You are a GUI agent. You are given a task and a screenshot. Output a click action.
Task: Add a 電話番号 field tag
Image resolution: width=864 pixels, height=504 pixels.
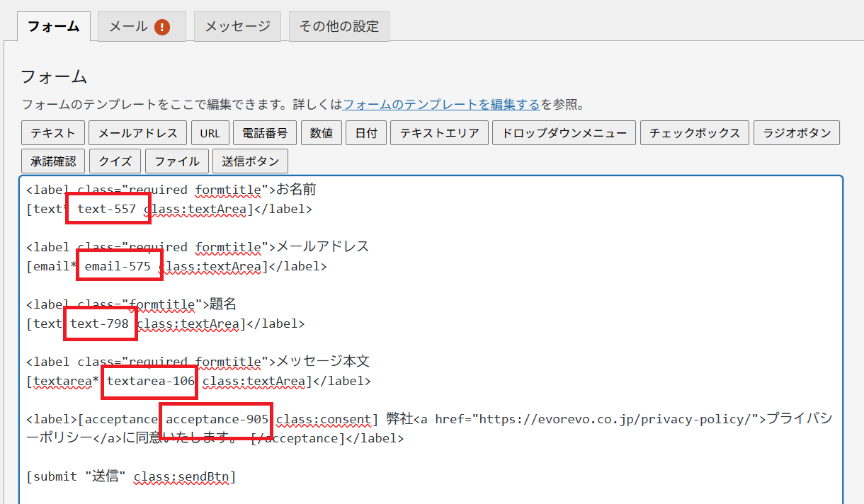264,133
